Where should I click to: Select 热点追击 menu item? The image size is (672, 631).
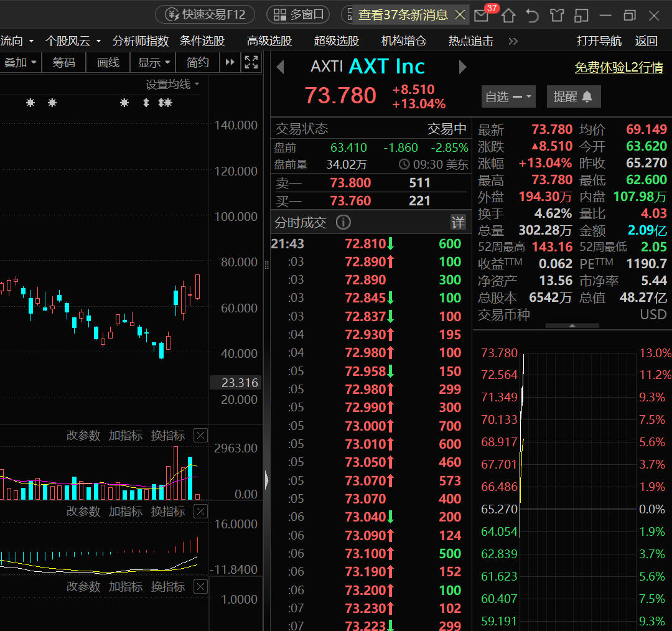point(471,41)
